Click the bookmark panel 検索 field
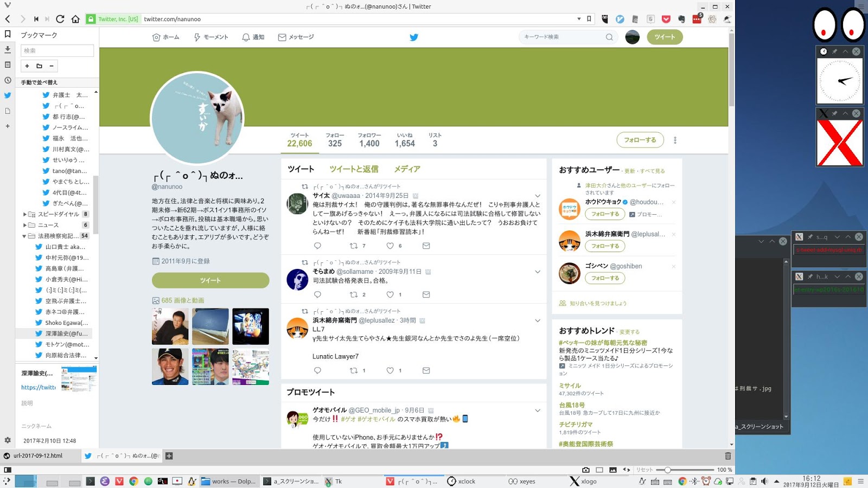Screen dimensions: 868x488 [x=57, y=50]
